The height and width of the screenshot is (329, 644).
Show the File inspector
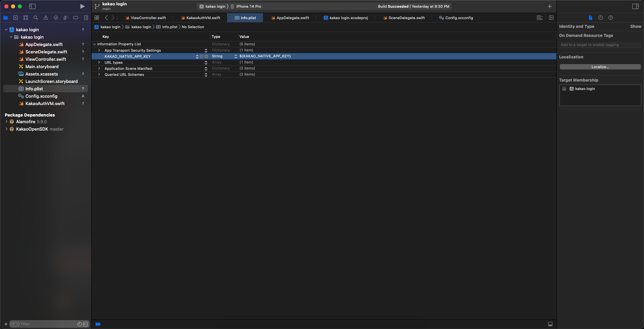point(591,18)
